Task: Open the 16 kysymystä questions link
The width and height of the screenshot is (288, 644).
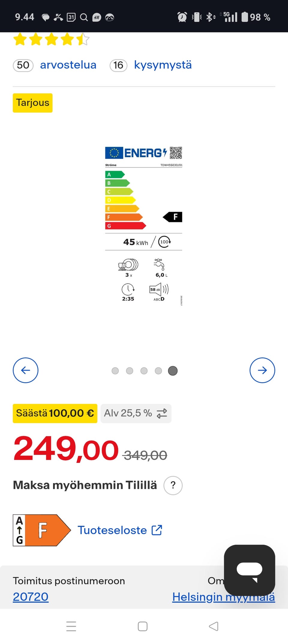Action: coord(163,65)
